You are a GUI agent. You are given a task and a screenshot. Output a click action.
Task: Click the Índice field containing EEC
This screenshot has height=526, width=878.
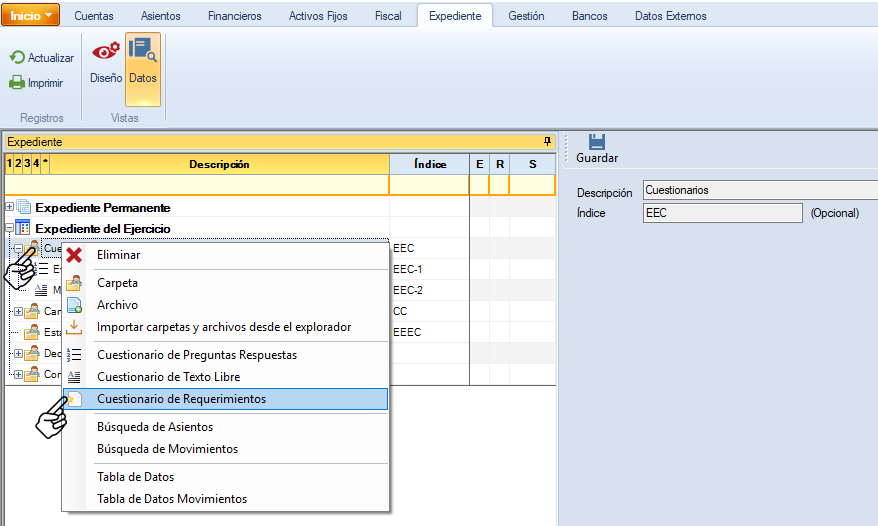pyautogui.click(x=722, y=213)
